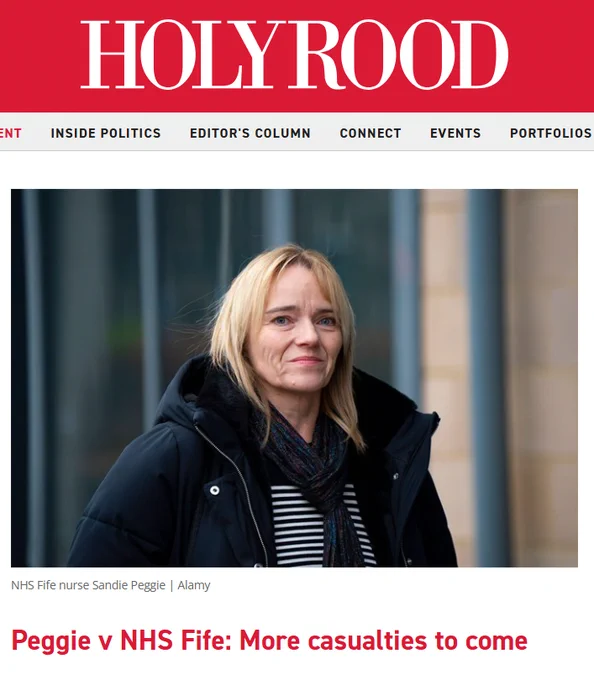This screenshot has width=594, height=680.
Task: Go to the Connect section
Action: 371,133
